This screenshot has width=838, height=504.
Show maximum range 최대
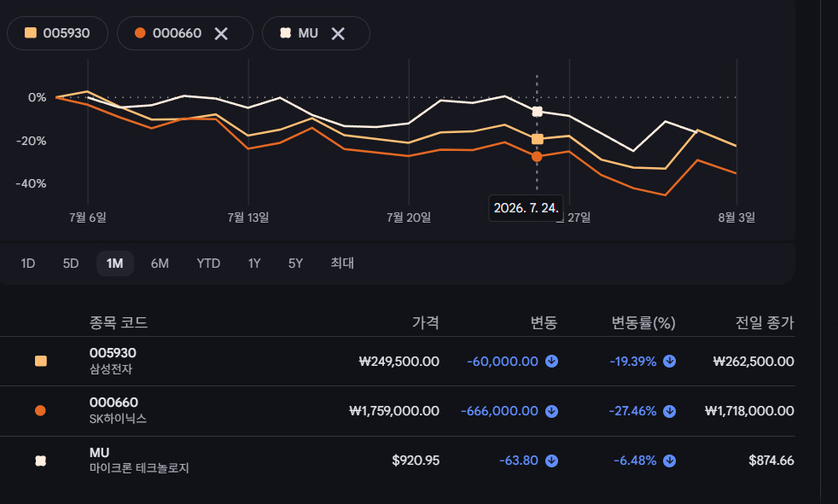point(342,263)
